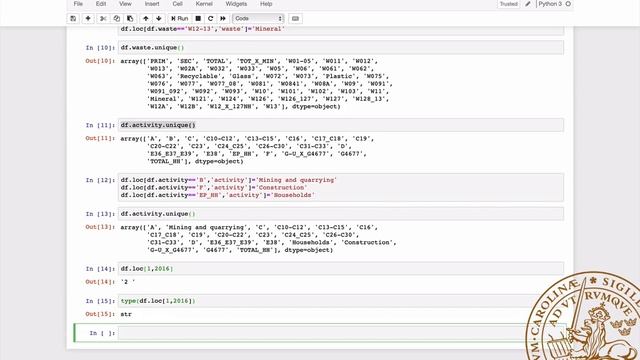Click the 'Mining and quarrying' string in cell 12
This screenshot has width=640, height=360.
[x=297, y=180]
